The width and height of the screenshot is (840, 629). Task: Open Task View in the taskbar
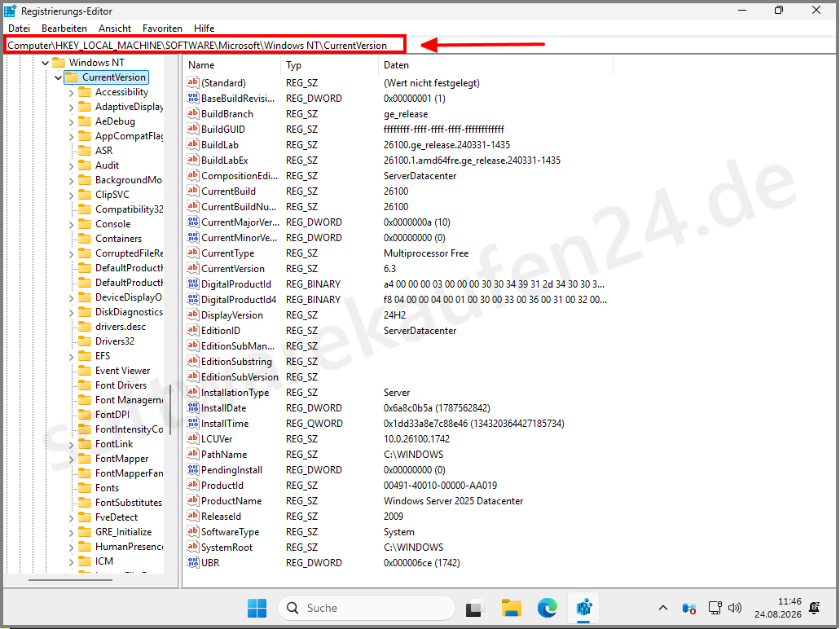click(x=474, y=608)
